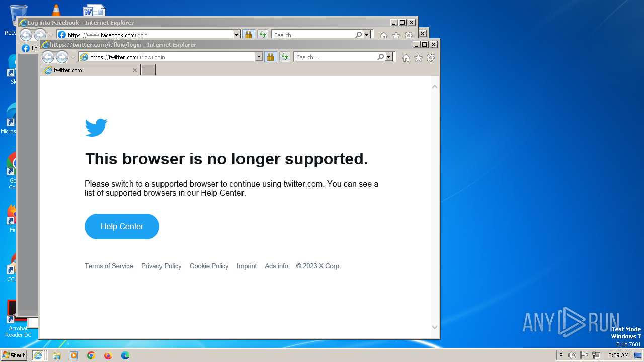Go forward in Twitter window
Screen dimensions: 644x362
62,57
